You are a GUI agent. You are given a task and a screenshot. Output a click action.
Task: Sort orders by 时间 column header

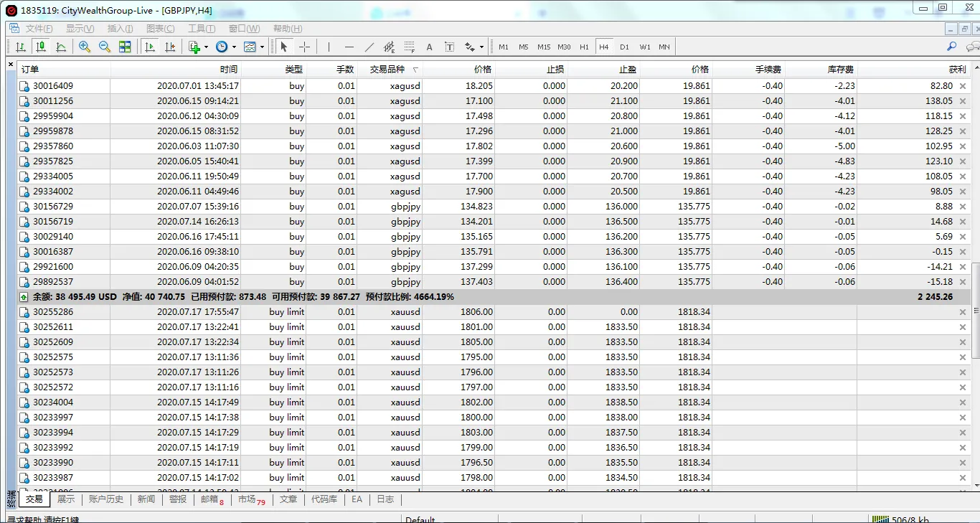[x=176, y=70]
